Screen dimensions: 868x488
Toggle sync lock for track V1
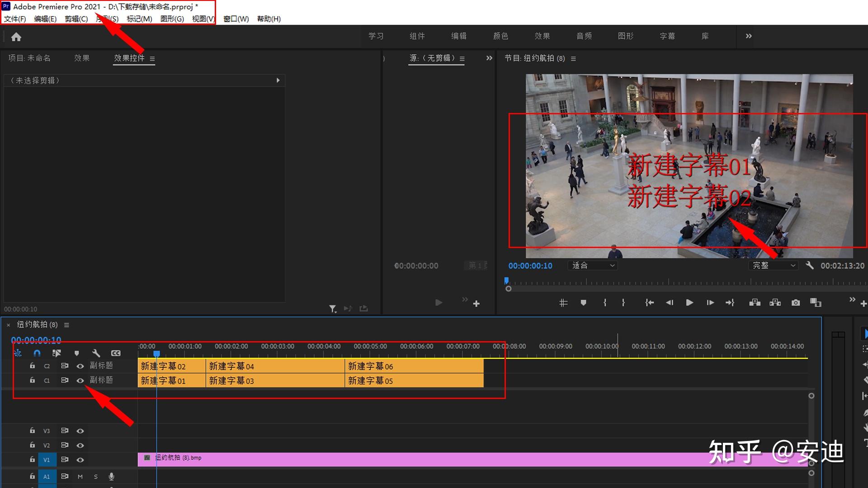point(65,460)
